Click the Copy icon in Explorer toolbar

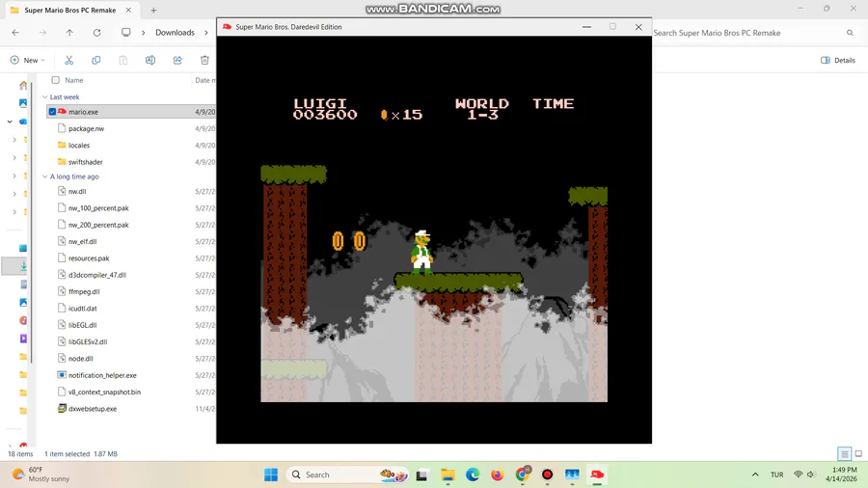[95, 60]
